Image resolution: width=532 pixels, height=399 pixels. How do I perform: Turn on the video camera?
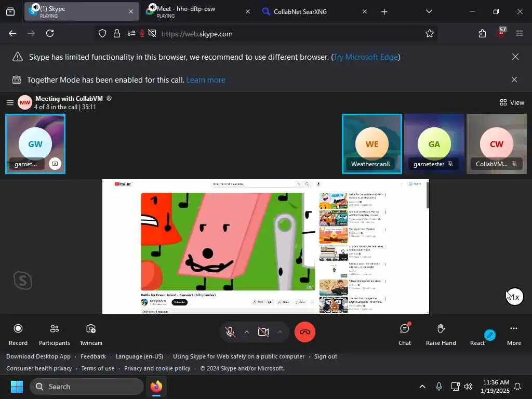click(263, 332)
